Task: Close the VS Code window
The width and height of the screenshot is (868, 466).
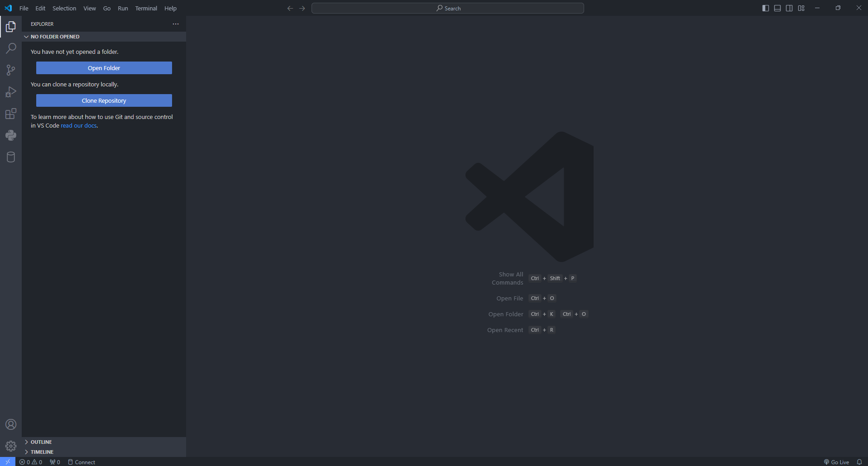Action: pyautogui.click(x=858, y=8)
